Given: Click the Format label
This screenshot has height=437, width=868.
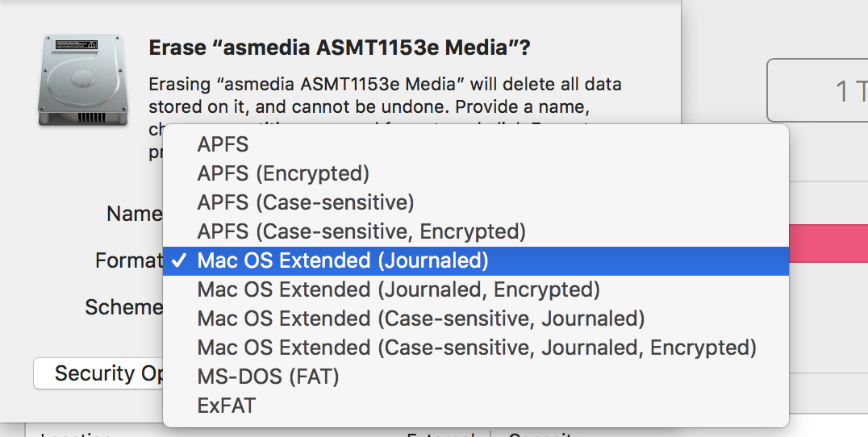Looking at the screenshot, I should (x=128, y=260).
